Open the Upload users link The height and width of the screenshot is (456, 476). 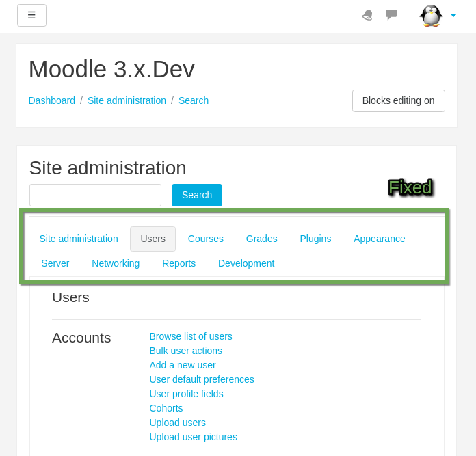(177, 423)
